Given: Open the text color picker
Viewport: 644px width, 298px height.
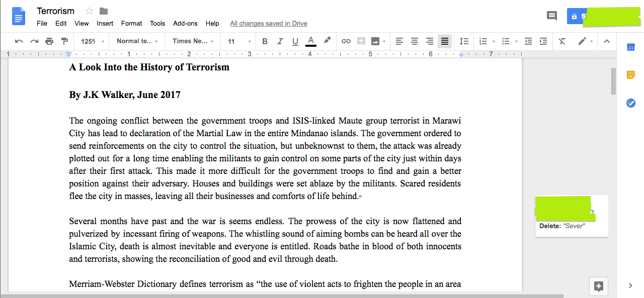Looking at the screenshot, I should [x=311, y=41].
